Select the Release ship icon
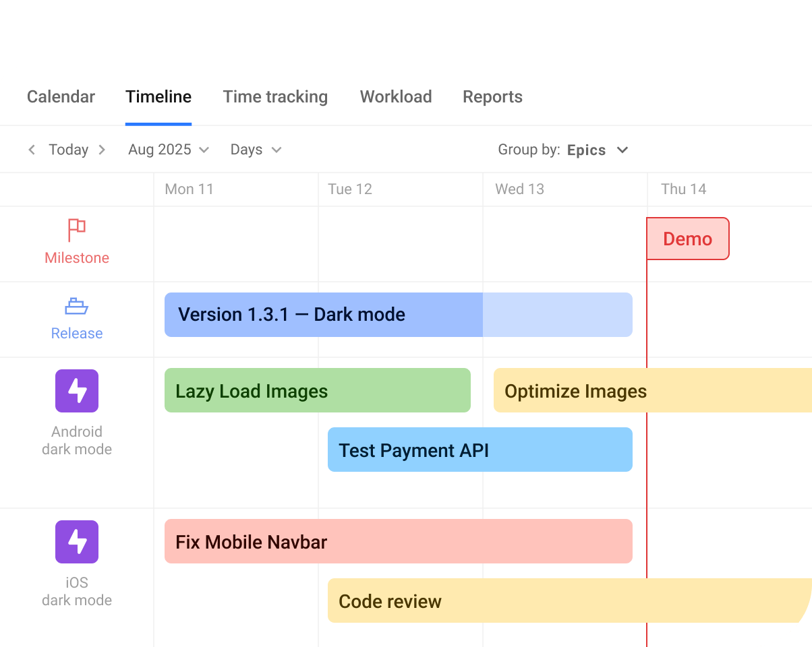812x647 pixels. (76, 305)
